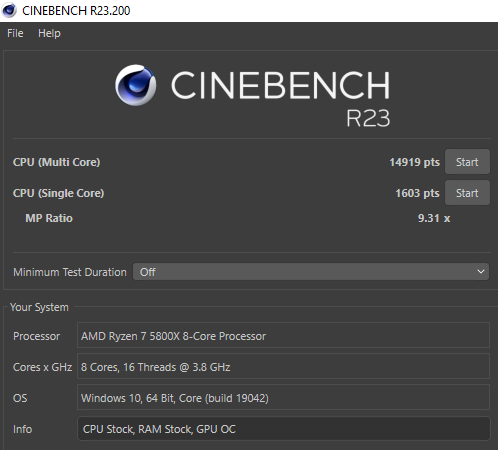Click the OS field Windows 10

[283, 397]
